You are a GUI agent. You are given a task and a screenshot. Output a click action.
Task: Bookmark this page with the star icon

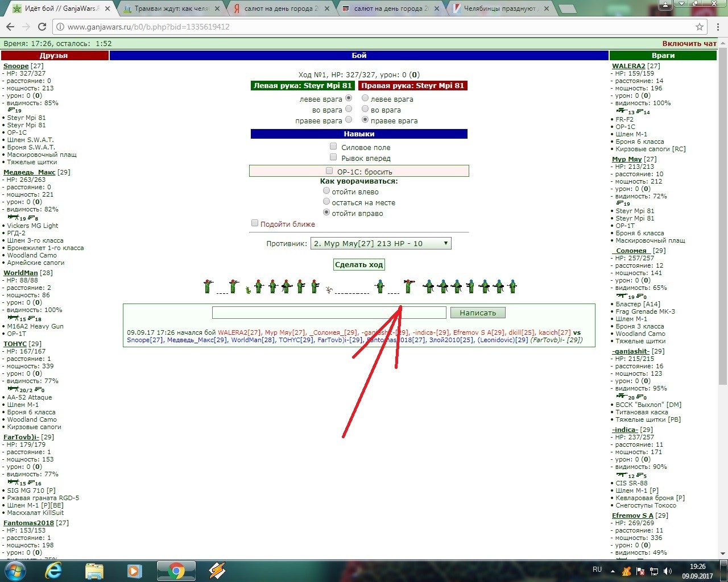pos(700,27)
